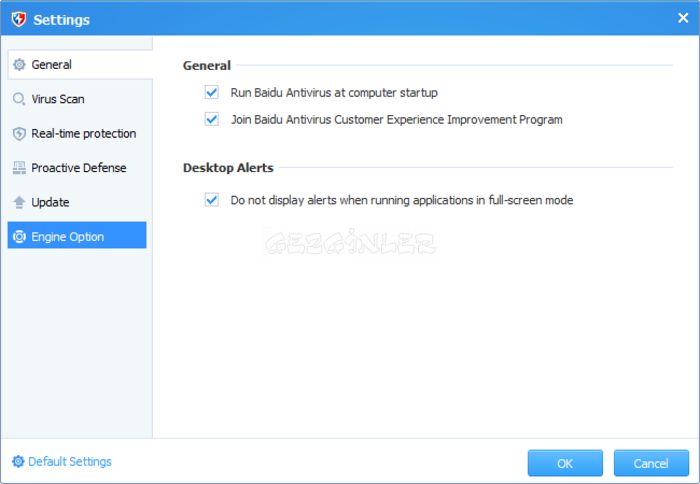Viewport: 700px width, 484px height.
Task: Click the gear icon beside General
Action: 19,64
